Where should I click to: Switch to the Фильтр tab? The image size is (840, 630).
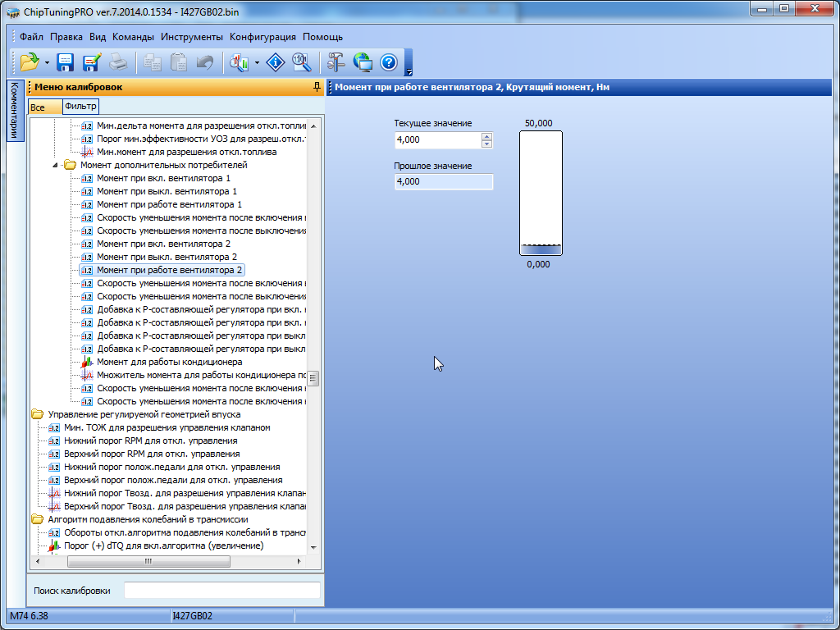tap(80, 107)
